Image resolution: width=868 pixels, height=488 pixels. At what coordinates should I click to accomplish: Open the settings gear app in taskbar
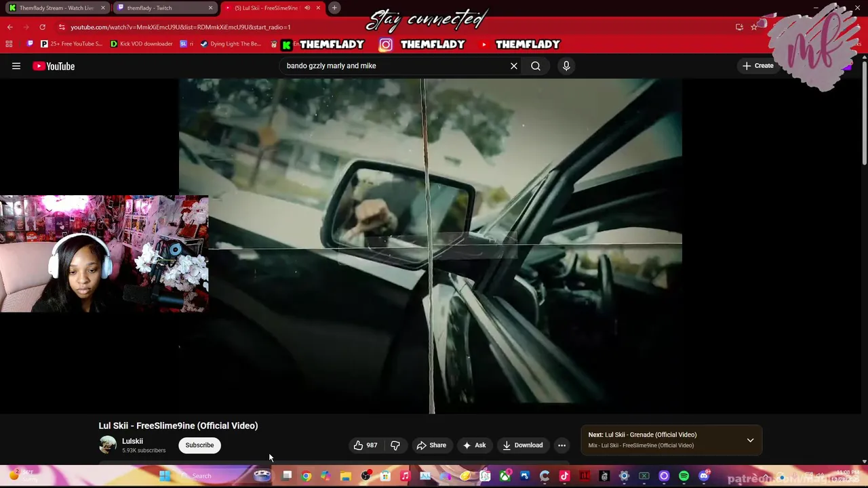pos(625,476)
